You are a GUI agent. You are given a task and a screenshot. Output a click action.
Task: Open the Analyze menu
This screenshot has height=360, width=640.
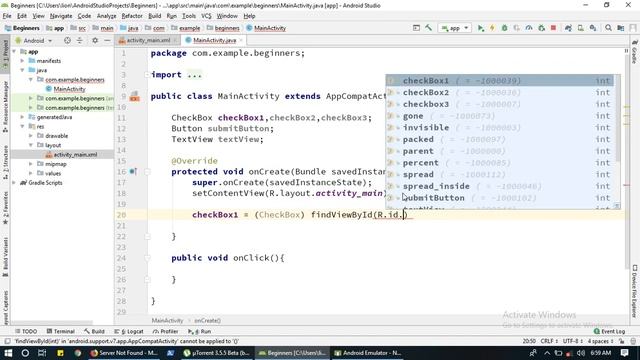pos(106,16)
